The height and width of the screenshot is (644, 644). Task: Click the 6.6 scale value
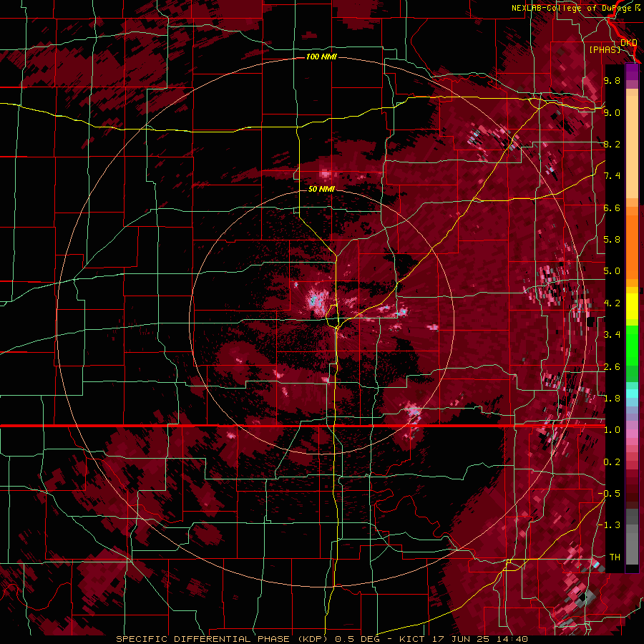click(612, 208)
